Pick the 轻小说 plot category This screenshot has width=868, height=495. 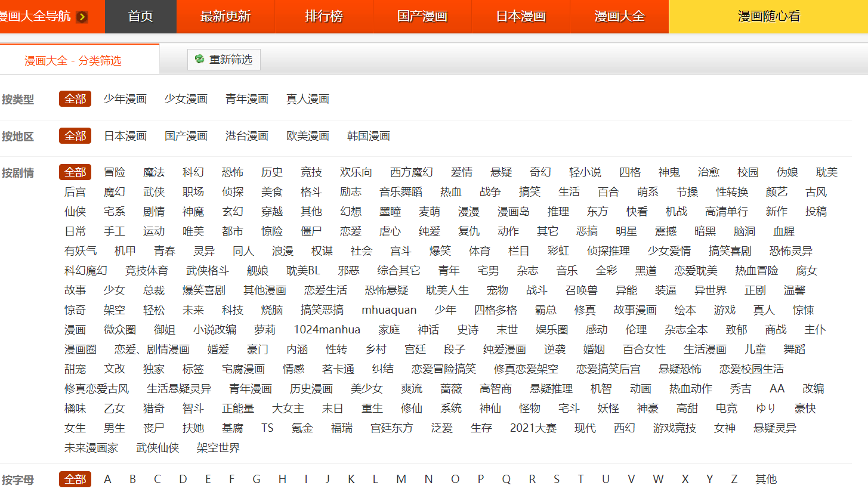[x=585, y=172]
